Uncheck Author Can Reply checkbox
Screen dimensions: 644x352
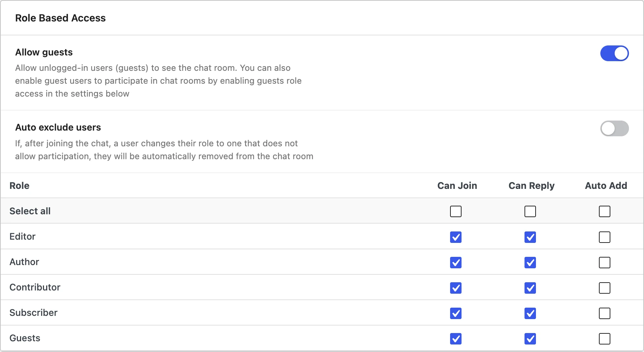point(530,263)
